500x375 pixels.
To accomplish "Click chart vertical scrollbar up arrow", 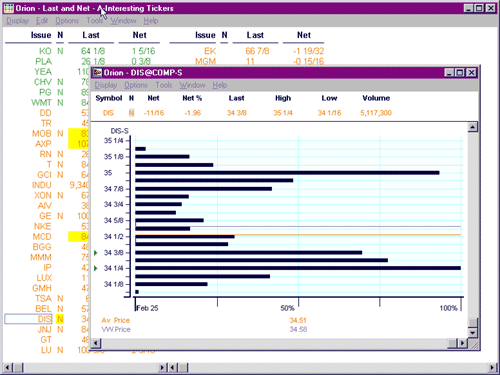I will (x=473, y=127).
